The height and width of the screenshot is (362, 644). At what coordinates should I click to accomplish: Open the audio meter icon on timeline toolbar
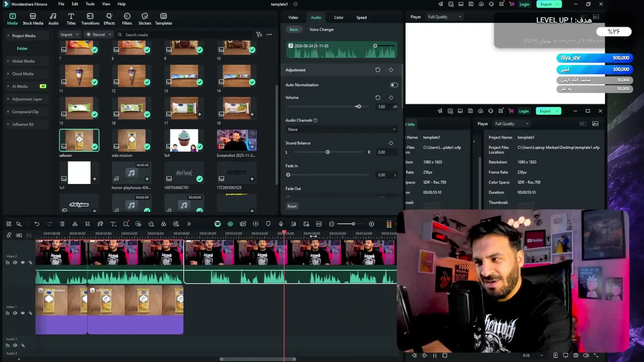[389, 224]
